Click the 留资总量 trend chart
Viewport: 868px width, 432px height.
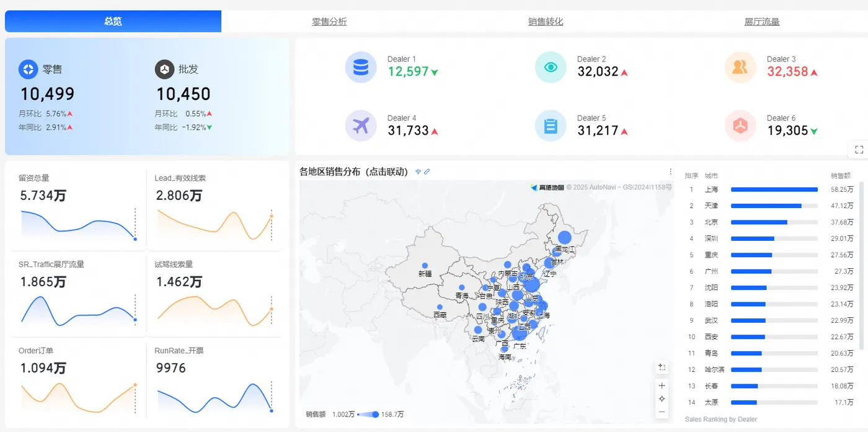[x=78, y=226]
